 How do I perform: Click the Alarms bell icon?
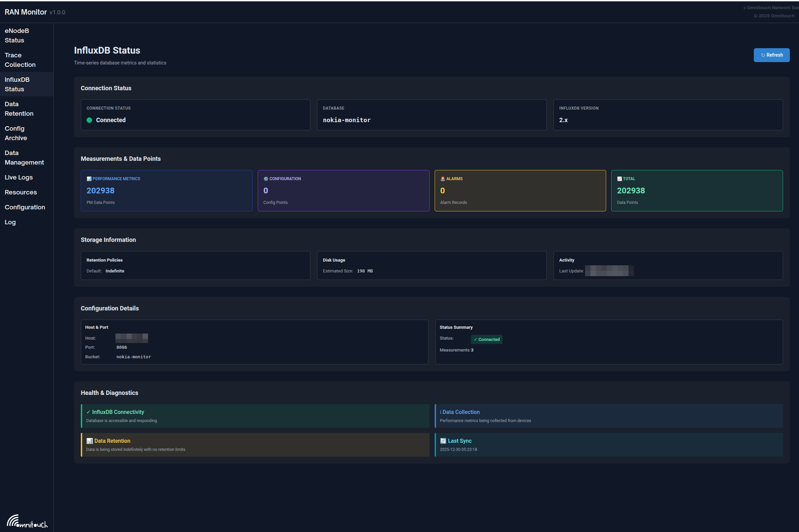pyautogui.click(x=442, y=178)
